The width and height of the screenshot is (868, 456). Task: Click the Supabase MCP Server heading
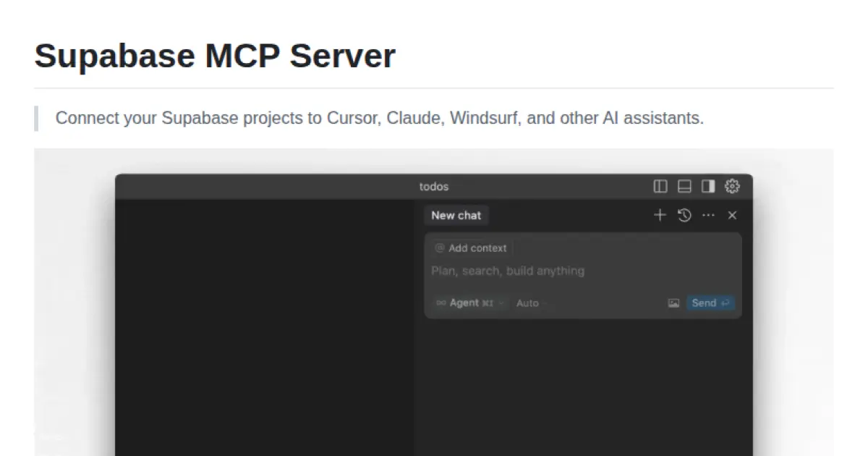pos(215,56)
